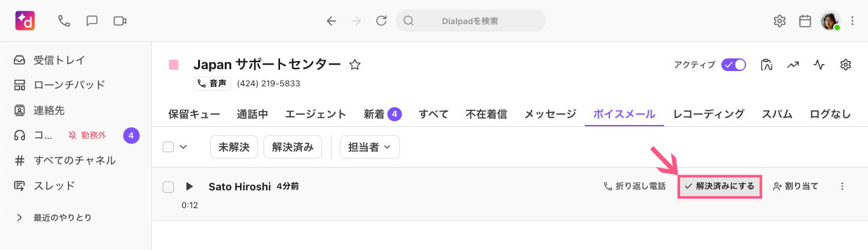Switch to the ログなし tab
Image resolution: width=868 pixels, height=250 pixels.
(x=831, y=114)
